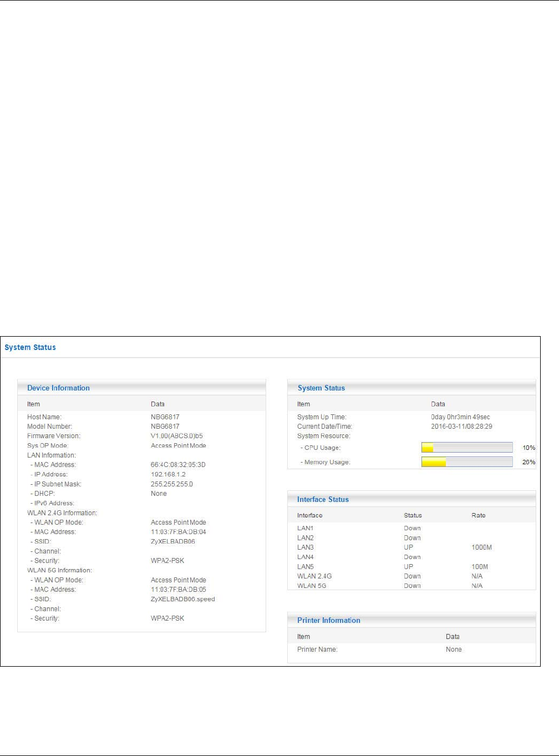Select the Interface column header
The height and width of the screenshot is (756, 559).
[309, 515]
